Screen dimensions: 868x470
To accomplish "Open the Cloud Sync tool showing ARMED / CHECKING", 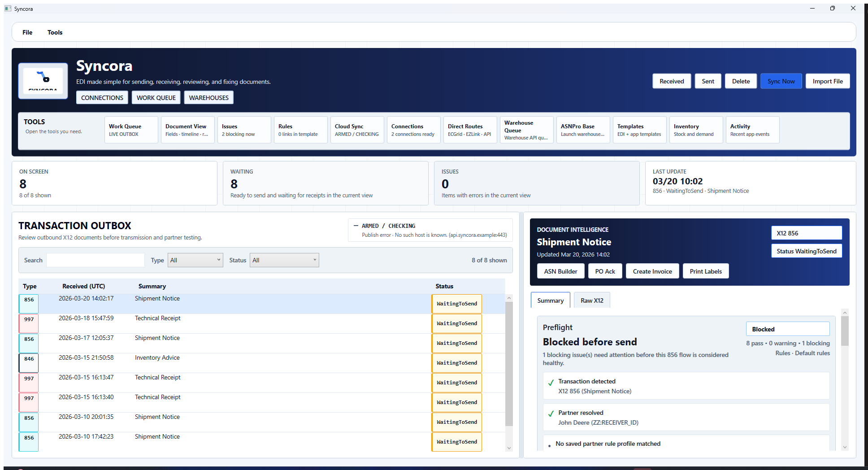I will pos(356,130).
